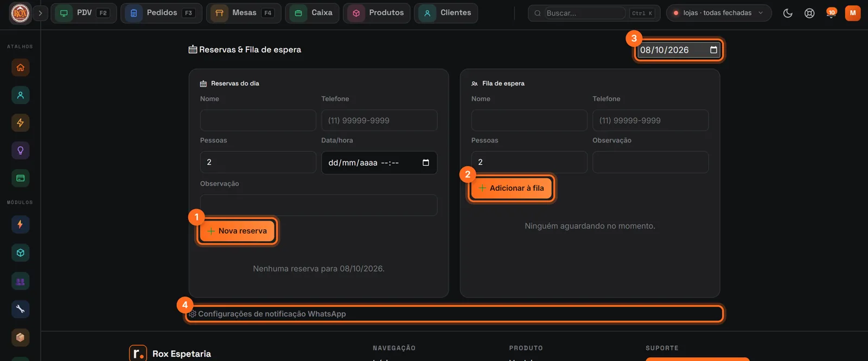Open the help lifebuoy icon
This screenshot has width=868, height=361.
coord(809,13)
